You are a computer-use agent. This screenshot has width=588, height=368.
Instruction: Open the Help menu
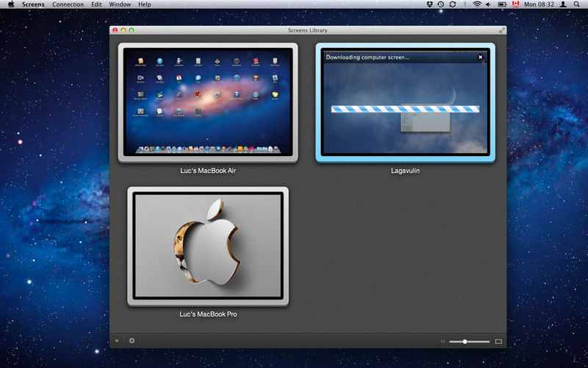point(144,4)
